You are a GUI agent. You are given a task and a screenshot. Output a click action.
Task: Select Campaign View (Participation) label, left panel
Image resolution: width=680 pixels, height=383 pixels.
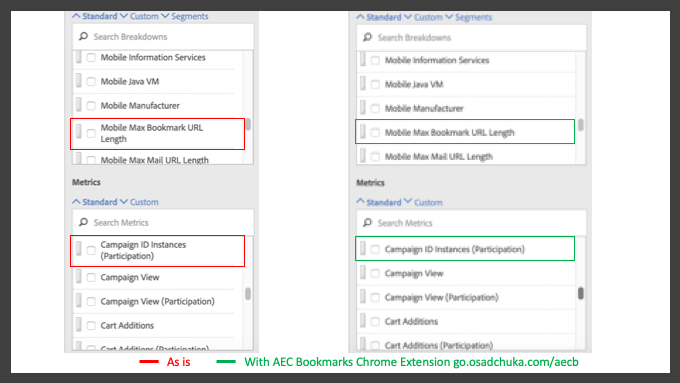coord(157,301)
